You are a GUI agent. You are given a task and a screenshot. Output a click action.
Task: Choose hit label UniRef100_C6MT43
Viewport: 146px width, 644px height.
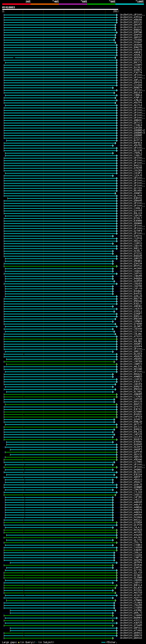[x=131, y=273]
